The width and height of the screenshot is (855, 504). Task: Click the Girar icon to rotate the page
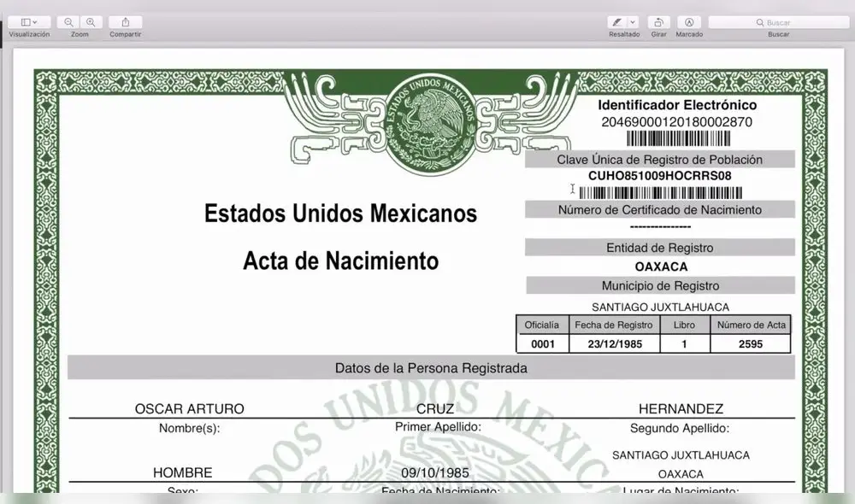coord(658,22)
